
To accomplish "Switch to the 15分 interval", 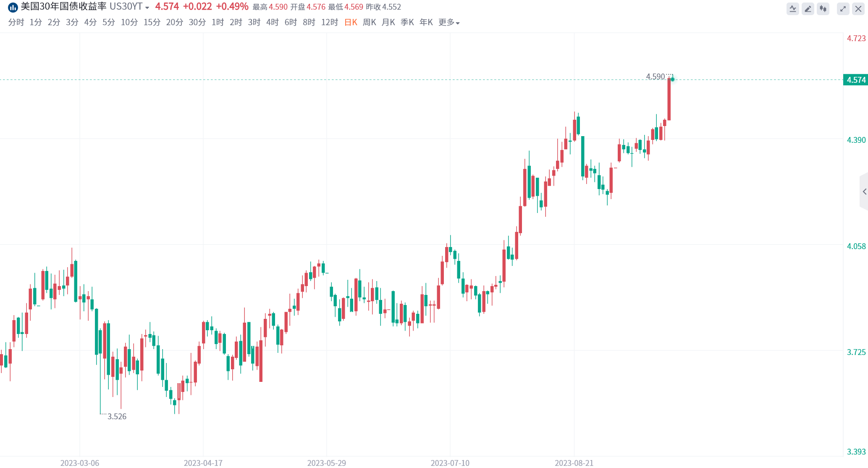I will tap(152, 22).
